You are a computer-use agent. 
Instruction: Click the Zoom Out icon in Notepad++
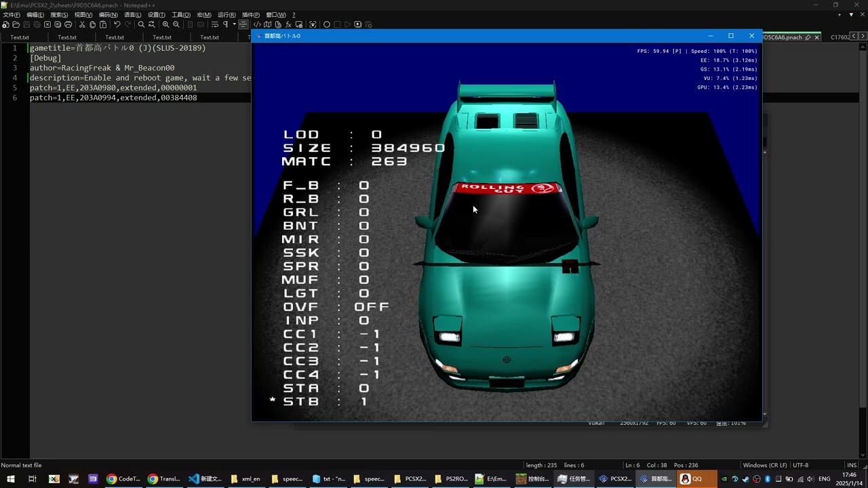tap(176, 24)
